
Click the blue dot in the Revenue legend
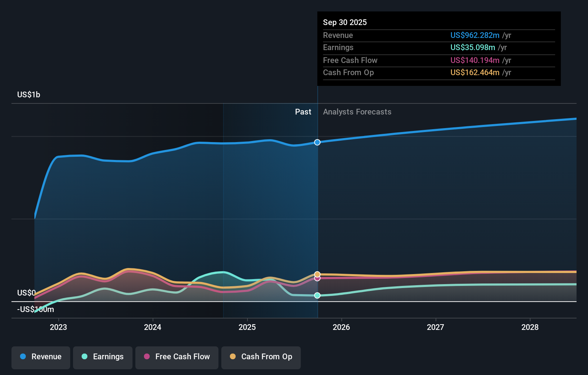coord(22,357)
